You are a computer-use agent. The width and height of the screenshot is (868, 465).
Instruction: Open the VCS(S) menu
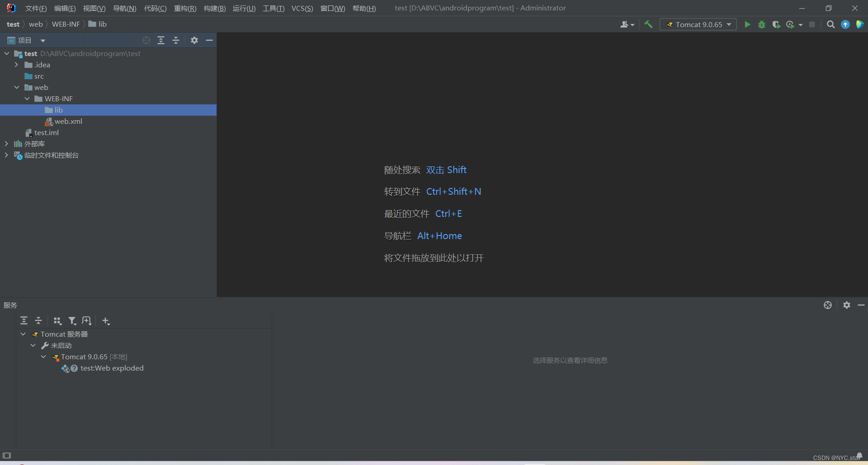(x=302, y=8)
